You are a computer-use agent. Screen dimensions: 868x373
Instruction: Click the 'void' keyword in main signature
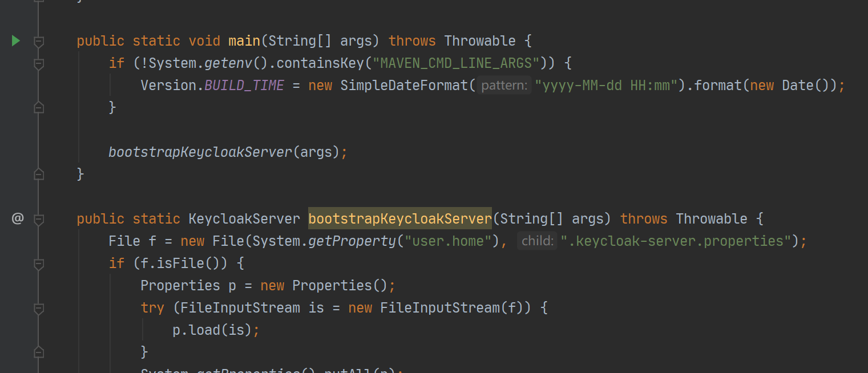204,41
